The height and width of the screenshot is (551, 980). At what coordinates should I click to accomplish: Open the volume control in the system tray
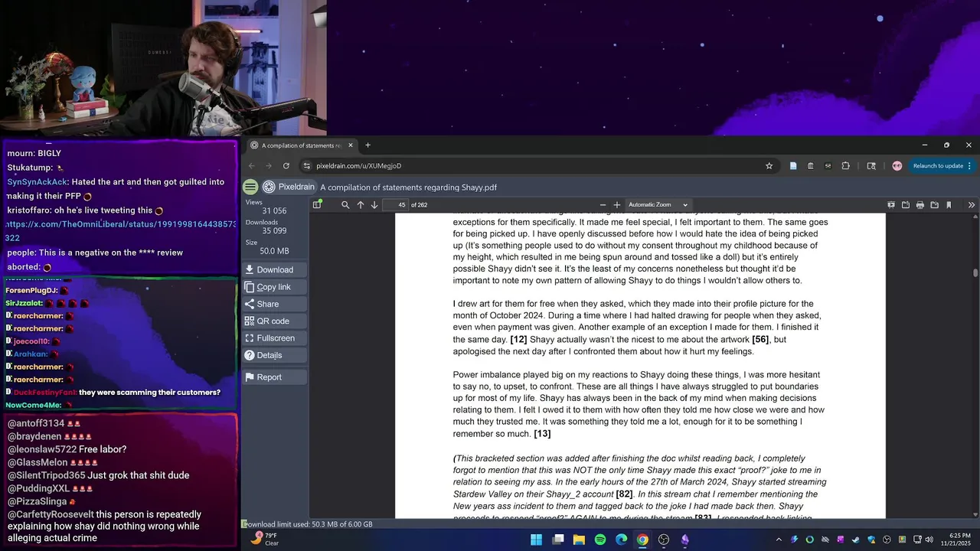[929, 540]
